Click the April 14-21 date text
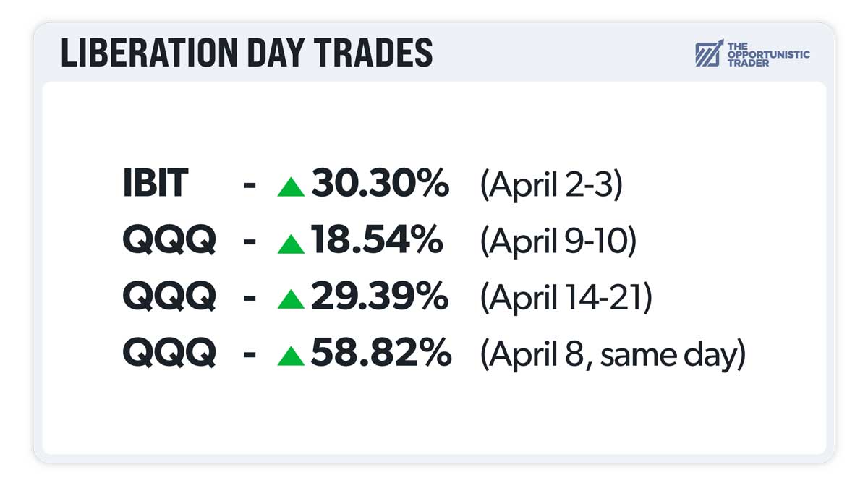This screenshot has width=868, height=488. tap(566, 298)
